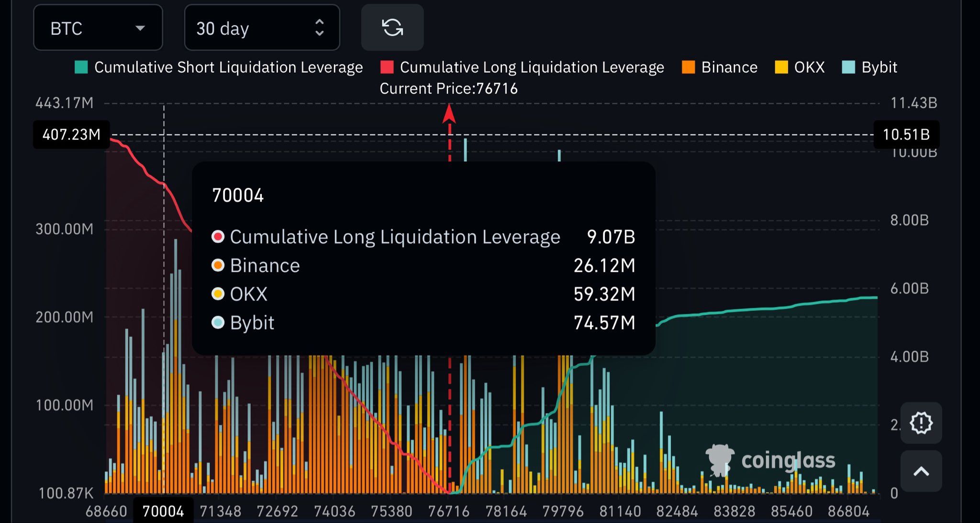Click the red current price arrow marker
The height and width of the screenshot is (523, 980).
tap(449, 115)
